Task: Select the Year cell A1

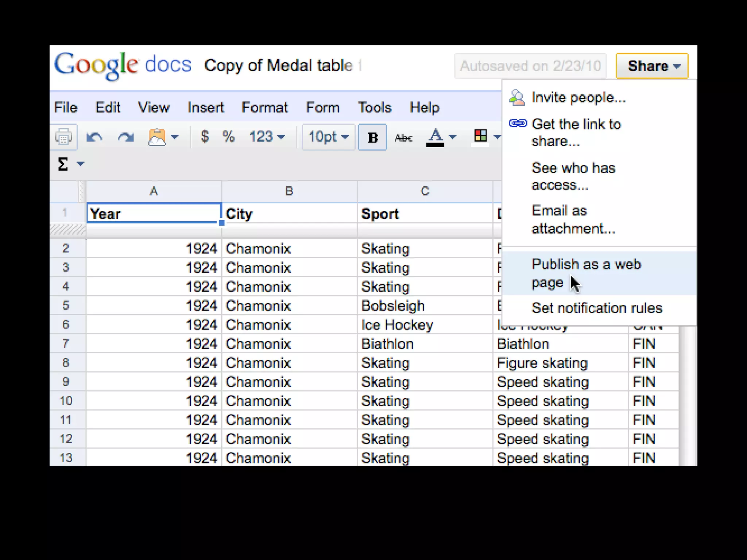Action: (x=154, y=213)
